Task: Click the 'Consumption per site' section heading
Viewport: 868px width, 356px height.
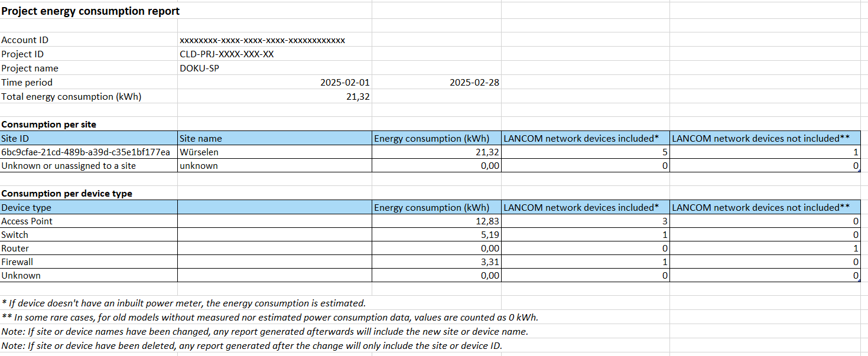Action: (x=48, y=125)
